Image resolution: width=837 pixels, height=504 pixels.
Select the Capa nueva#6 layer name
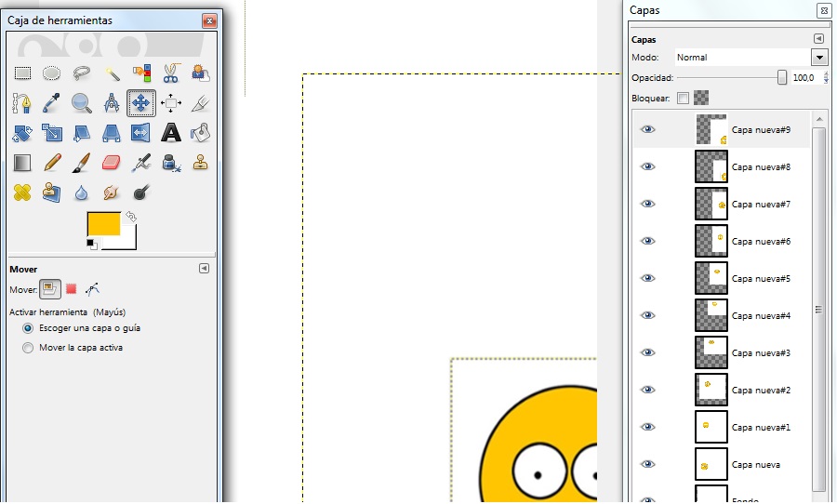click(x=761, y=242)
